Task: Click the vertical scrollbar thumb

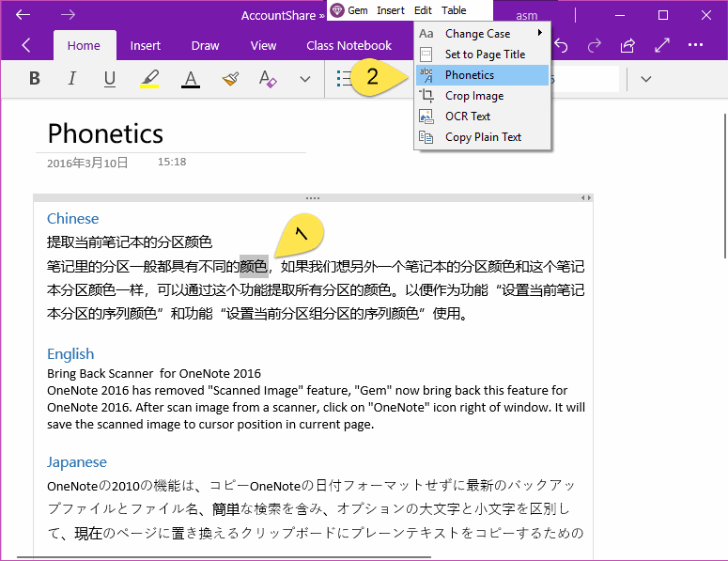Action: (x=725, y=186)
